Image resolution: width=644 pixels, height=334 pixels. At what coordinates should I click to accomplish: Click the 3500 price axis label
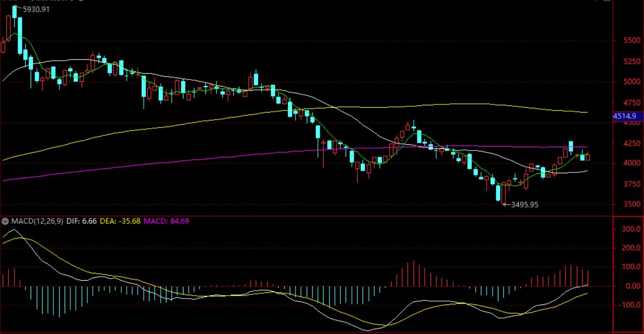[x=631, y=204]
